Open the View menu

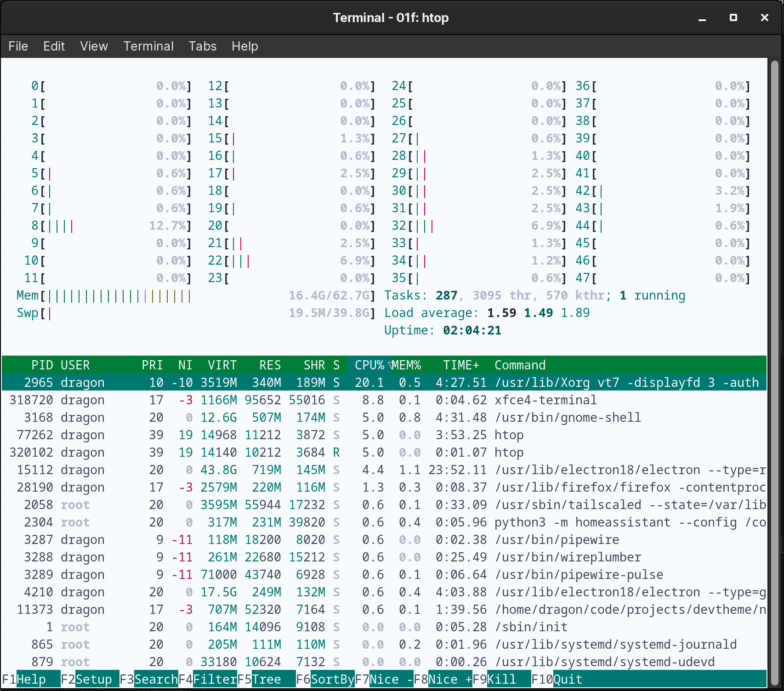click(94, 46)
